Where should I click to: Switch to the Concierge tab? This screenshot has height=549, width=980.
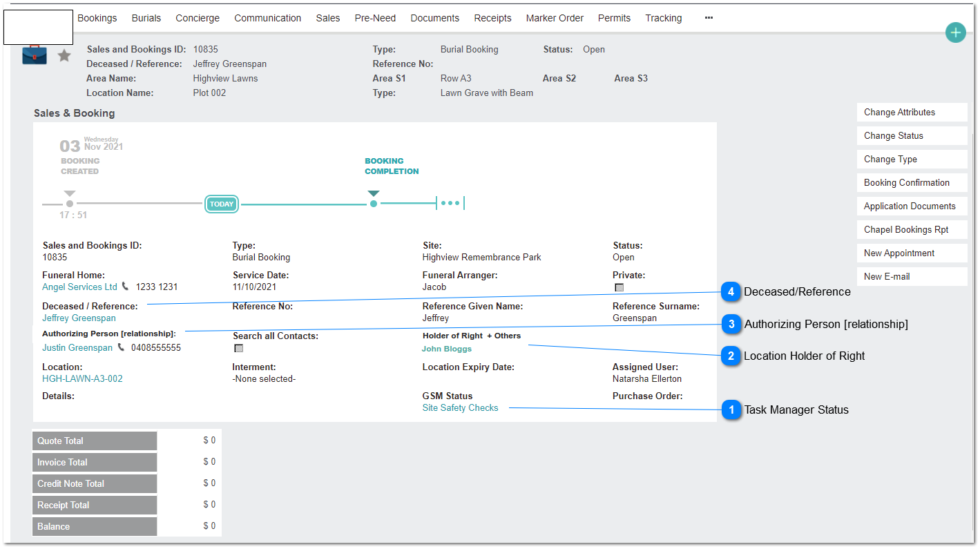tap(198, 18)
